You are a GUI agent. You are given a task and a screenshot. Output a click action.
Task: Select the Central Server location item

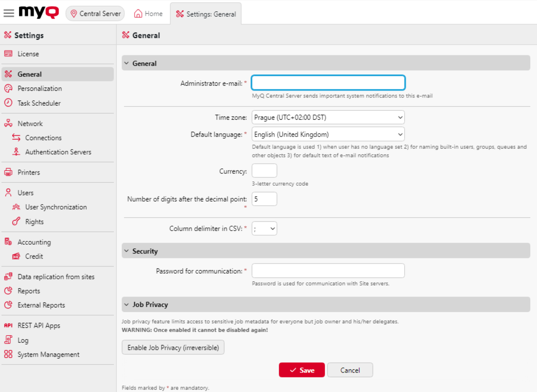(95, 13)
